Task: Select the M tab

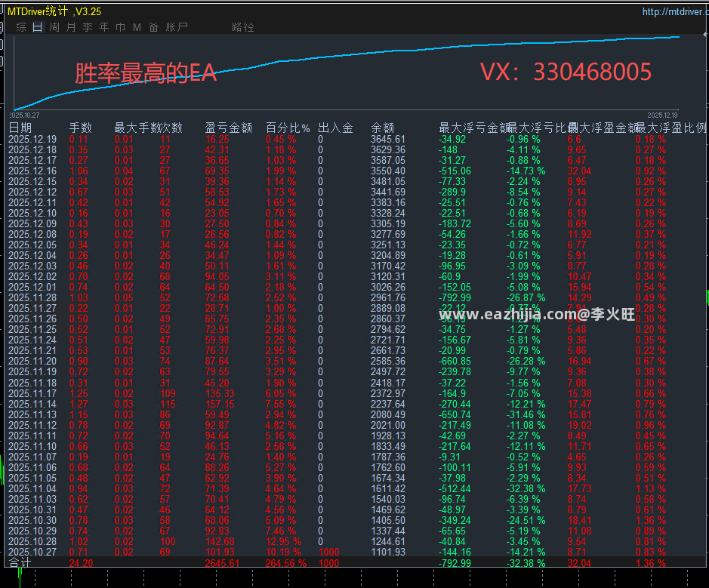Action: 137,28
